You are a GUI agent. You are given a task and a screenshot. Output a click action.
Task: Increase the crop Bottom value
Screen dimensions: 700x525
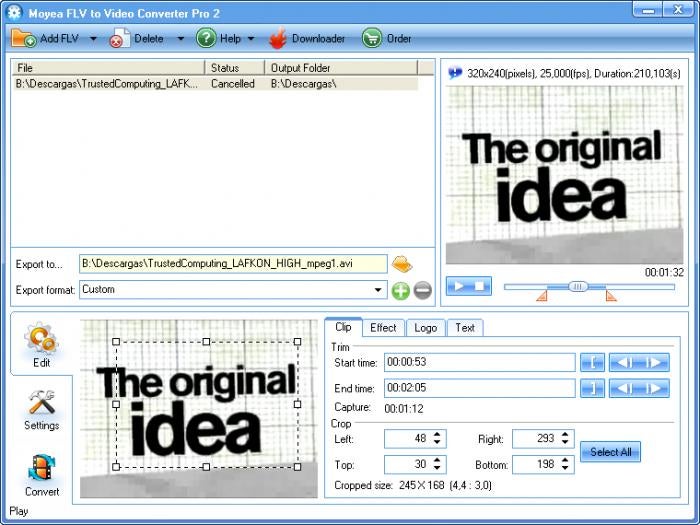(x=565, y=460)
